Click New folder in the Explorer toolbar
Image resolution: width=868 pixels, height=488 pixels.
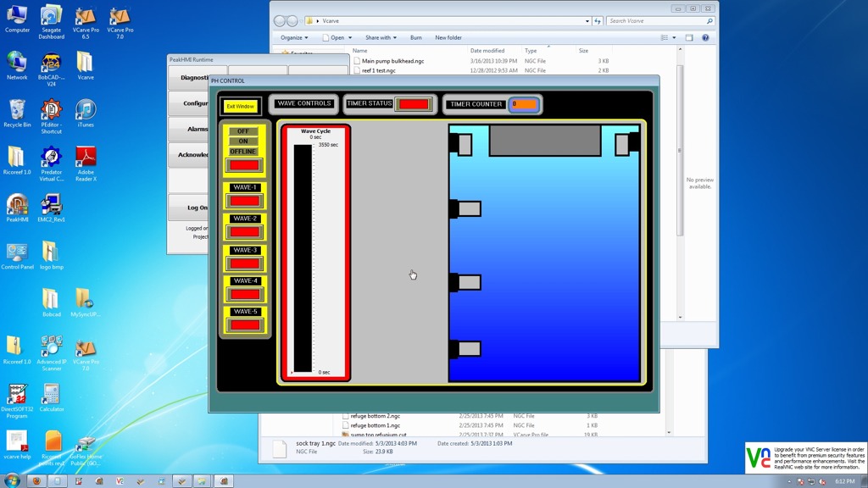448,38
